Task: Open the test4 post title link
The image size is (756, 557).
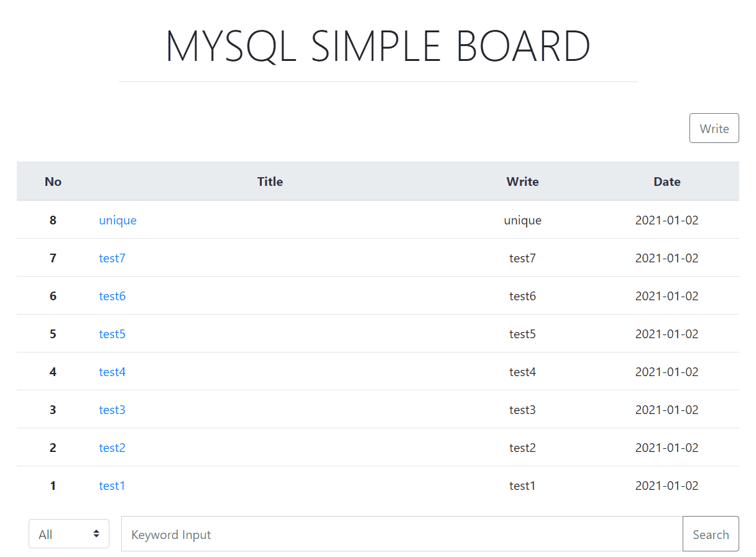Action: click(112, 372)
